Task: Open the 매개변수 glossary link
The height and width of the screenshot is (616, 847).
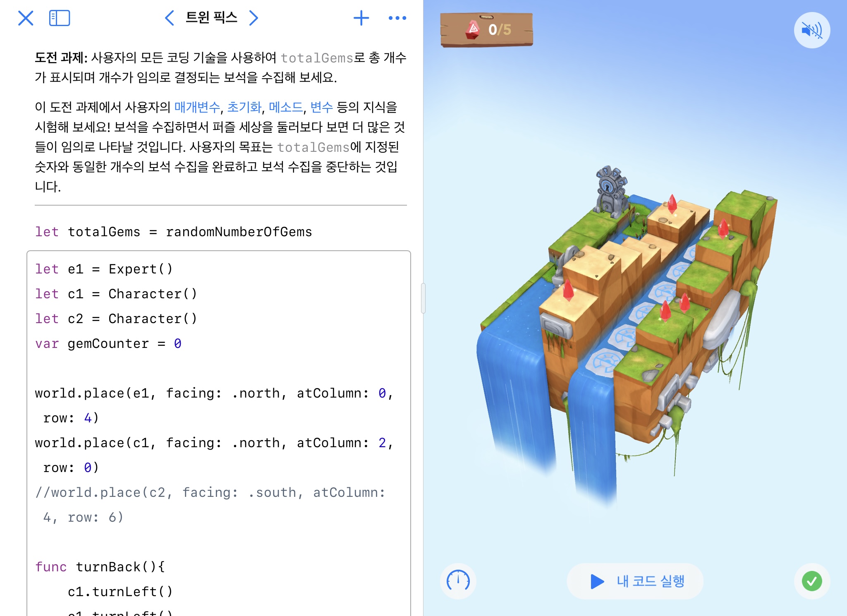Action: point(197,107)
